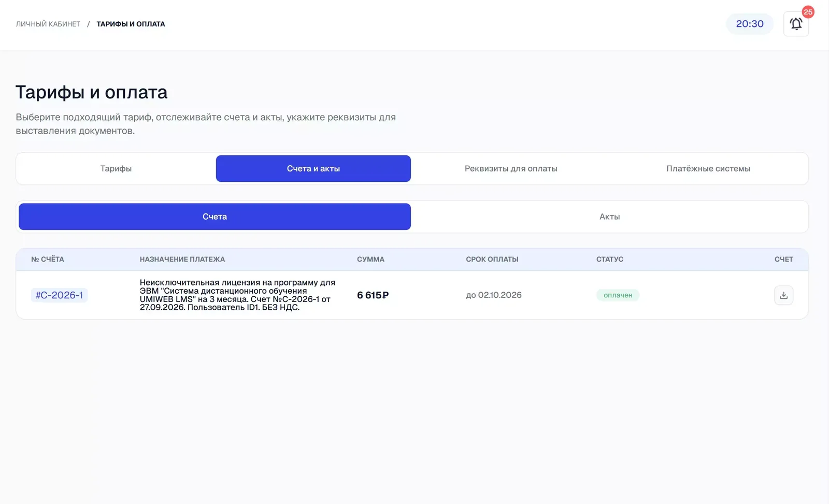Click the оплачен status badge
Image resolution: width=829 pixels, height=504 pixels.
pyautogui.click(x=618, y=295)
